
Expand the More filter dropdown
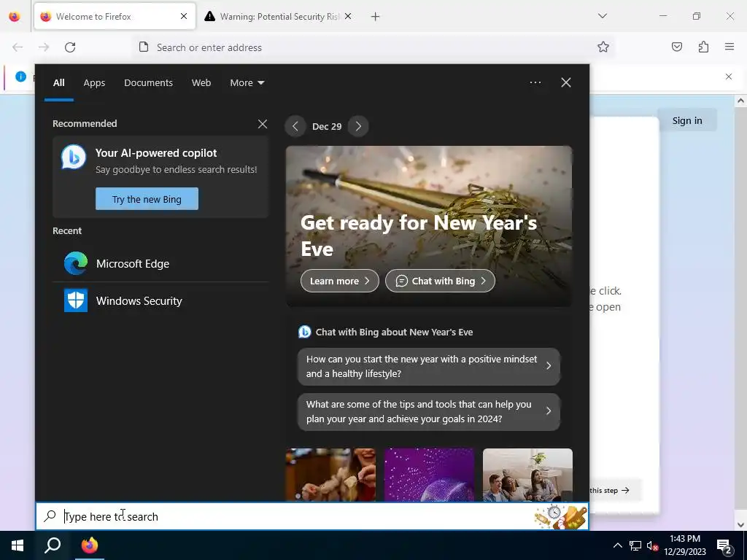click(x=247, y=83)
